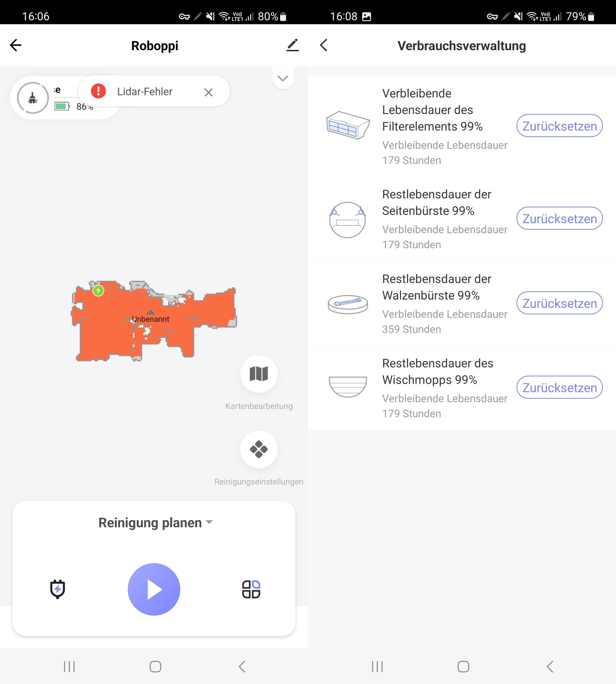Tap the green charging station marker
The height and width of the screenshot is (684, 616).
(x=98, y=290)
